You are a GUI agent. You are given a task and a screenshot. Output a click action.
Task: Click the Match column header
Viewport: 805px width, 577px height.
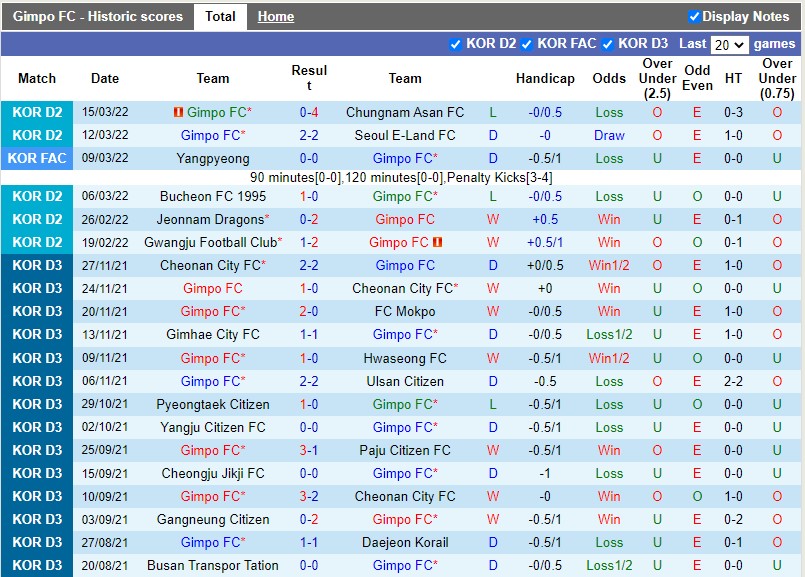tap(37, 79)
